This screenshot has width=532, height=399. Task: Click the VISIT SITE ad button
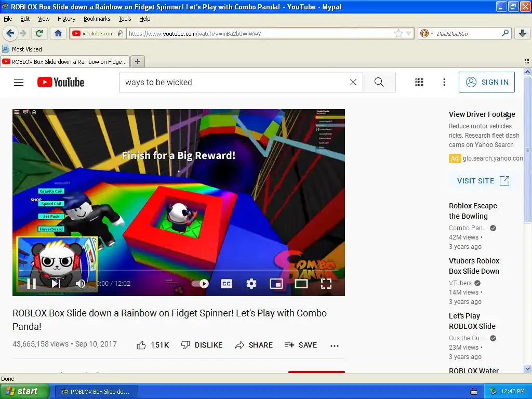pos(483,181)
